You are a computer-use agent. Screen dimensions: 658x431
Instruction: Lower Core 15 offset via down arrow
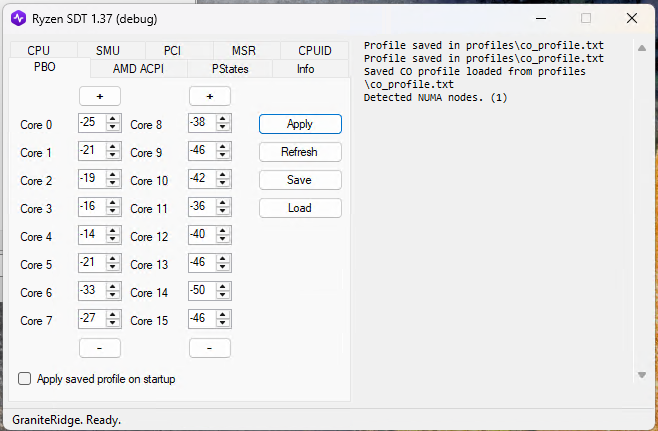point(223,324)
